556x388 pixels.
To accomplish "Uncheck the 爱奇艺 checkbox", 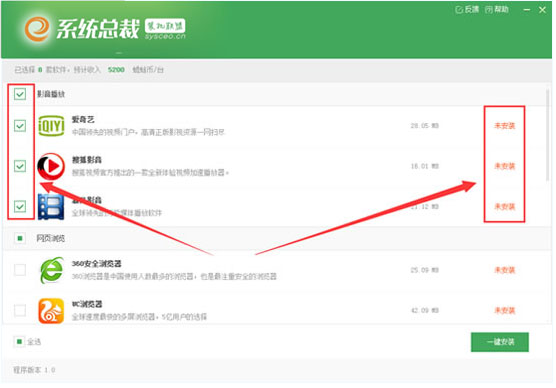I will pyautogui.click(x=20, y=126).
